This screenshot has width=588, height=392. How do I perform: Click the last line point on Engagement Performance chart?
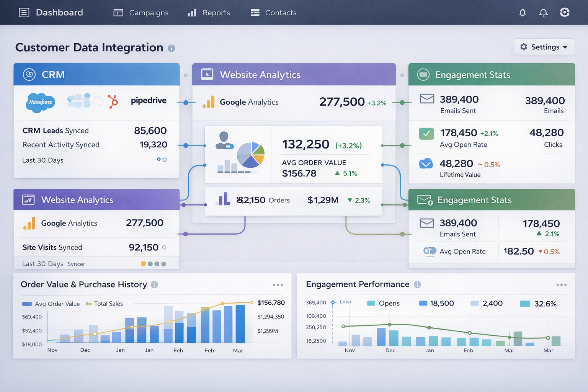(548, 338)
